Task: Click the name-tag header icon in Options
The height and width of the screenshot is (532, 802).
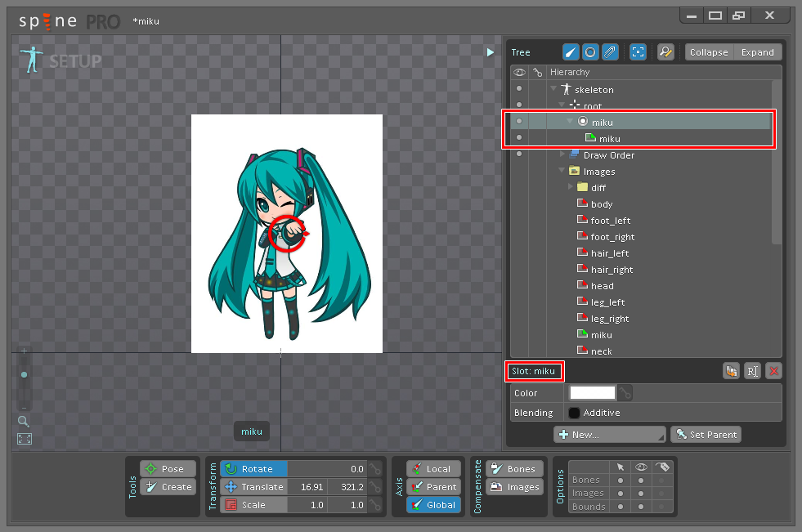Action: (x=662, y=467)
